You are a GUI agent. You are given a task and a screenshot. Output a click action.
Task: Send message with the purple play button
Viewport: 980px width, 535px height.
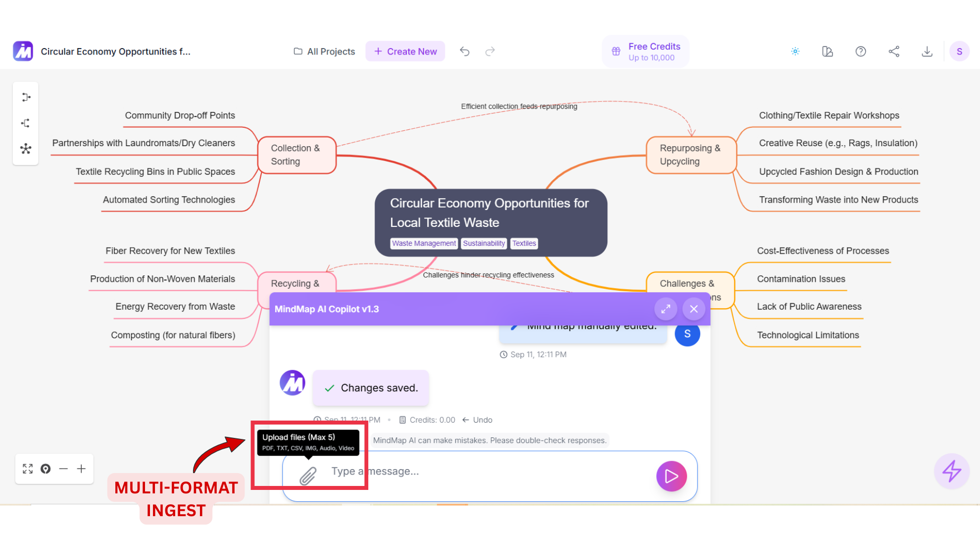pos(671,476)
